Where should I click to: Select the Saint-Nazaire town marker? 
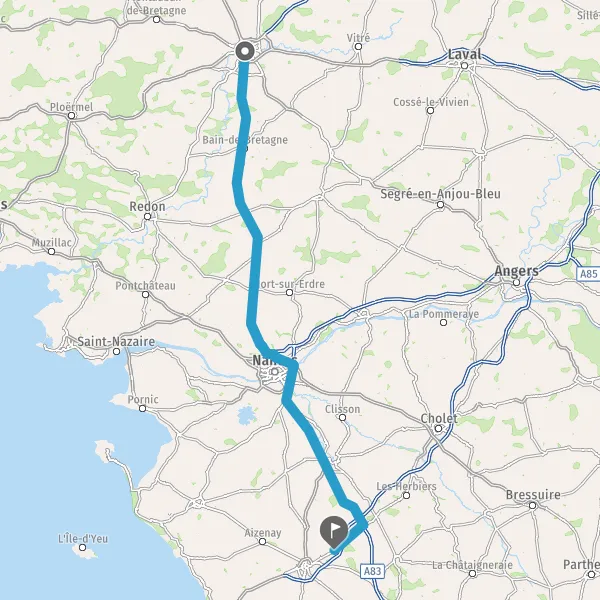pyautogui.click(x=117, y=351)
